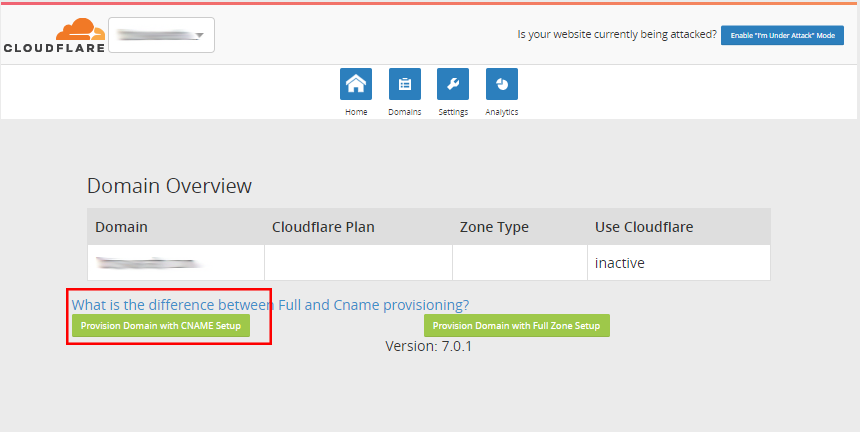Image resolution: width=860 pixels, height=432 pixels.
Task: Click the Cloudflare Plan column header
Action: [323, 227]
